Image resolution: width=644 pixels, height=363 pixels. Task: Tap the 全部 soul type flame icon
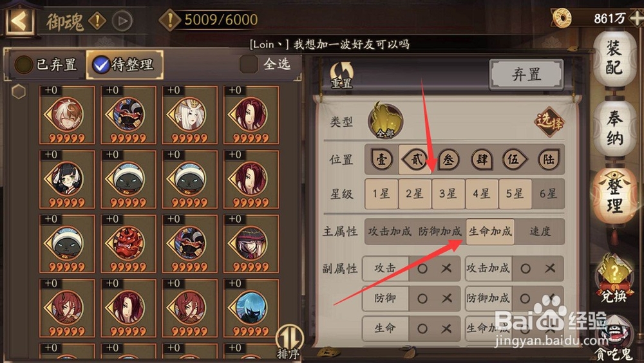[385, 121]
